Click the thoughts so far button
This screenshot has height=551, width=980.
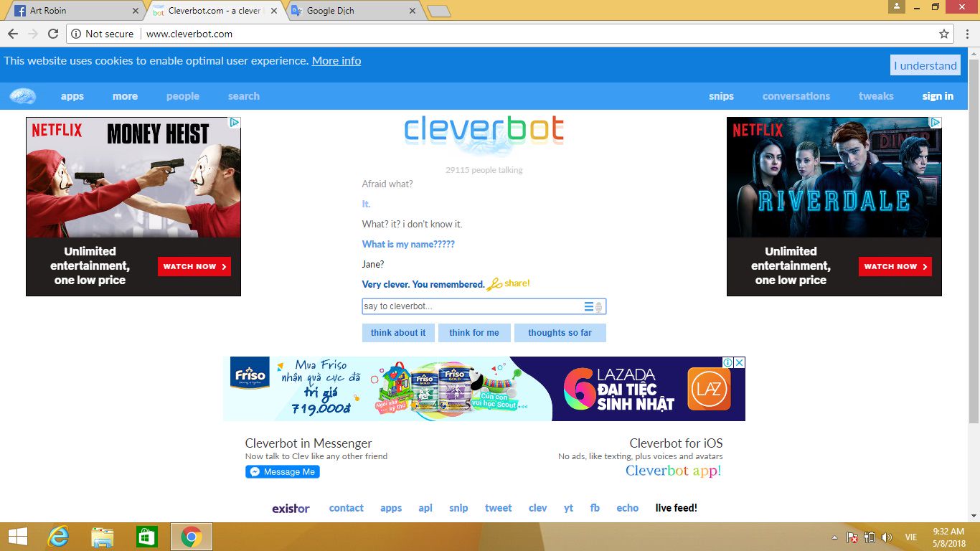[560, 333]
